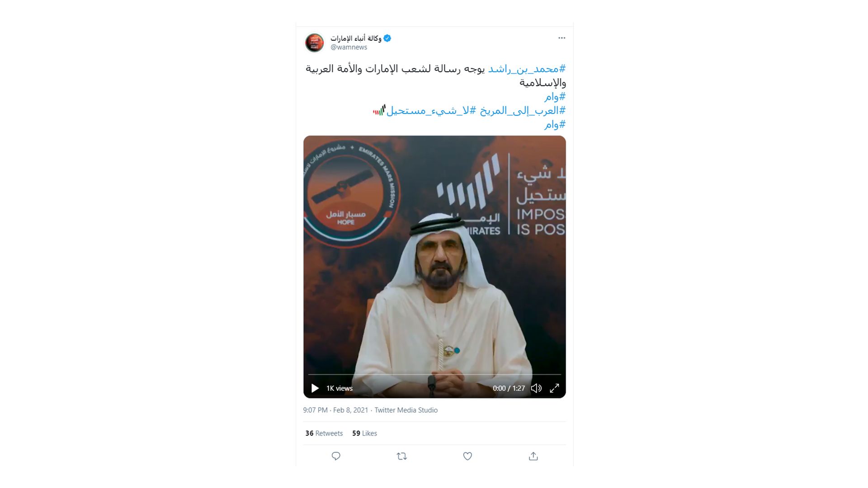Viewport: 868px width, 488px height.
Task: Share the tweet using the share icon
Action: 533,456
